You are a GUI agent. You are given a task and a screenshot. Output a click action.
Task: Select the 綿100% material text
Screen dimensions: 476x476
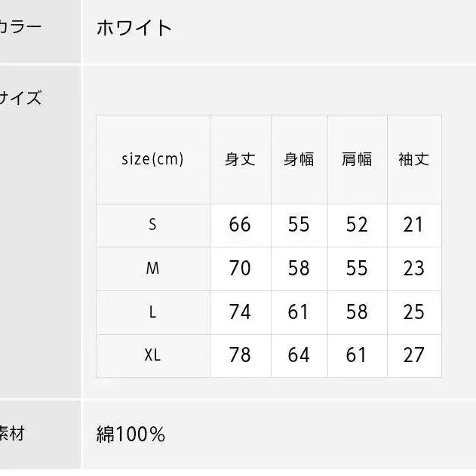coord(131,435)
